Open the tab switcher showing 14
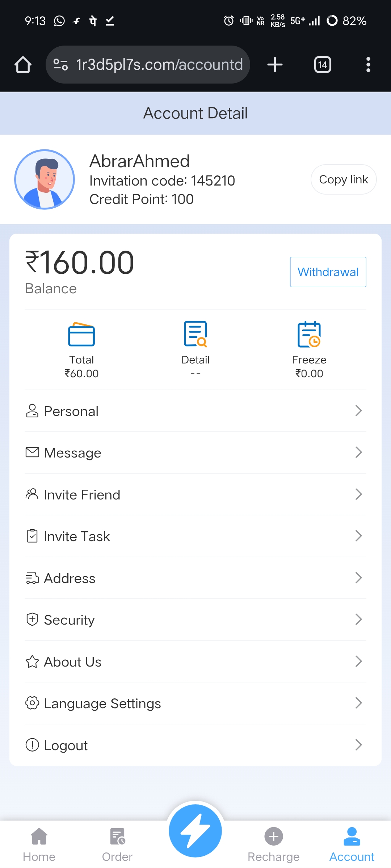Viewport: 391px width, 868px height. (322, 65)
